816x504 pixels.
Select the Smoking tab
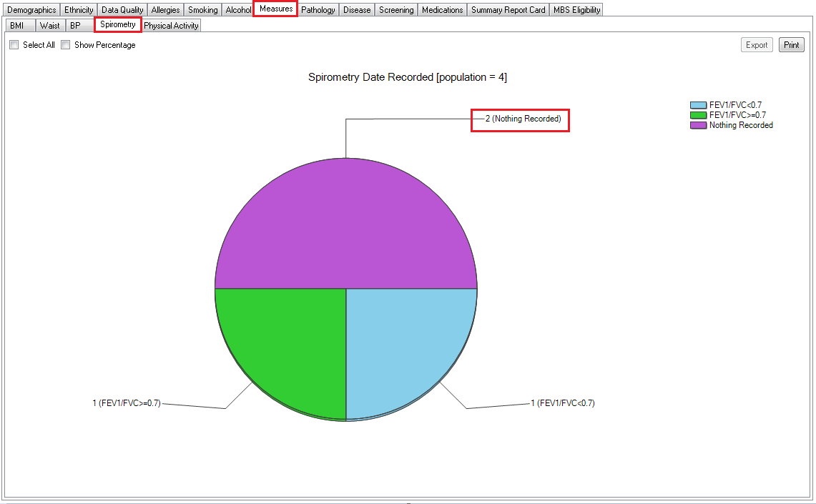(x=202, y=10)
